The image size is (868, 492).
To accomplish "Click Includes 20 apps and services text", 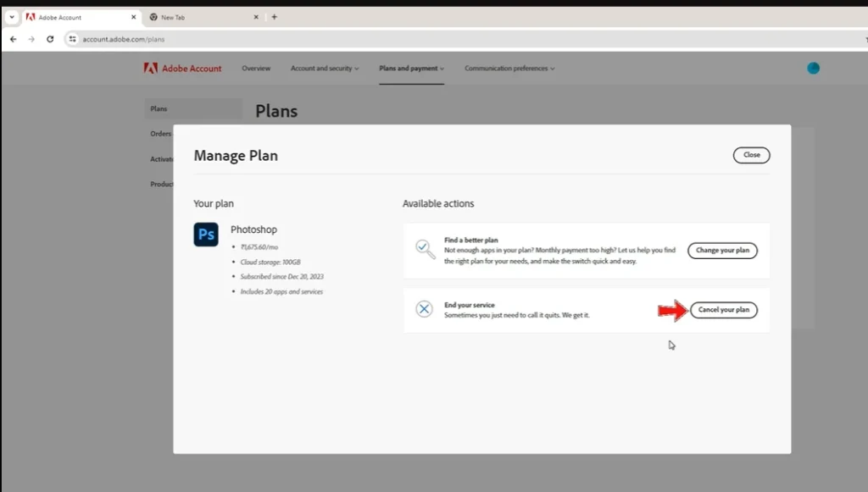I will [281, 291].
